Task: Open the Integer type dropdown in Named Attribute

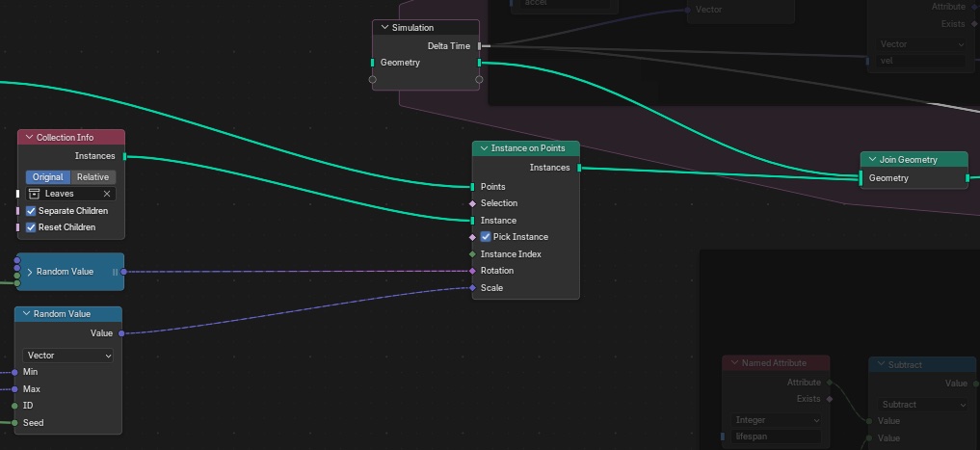Action: coord(776,420)
